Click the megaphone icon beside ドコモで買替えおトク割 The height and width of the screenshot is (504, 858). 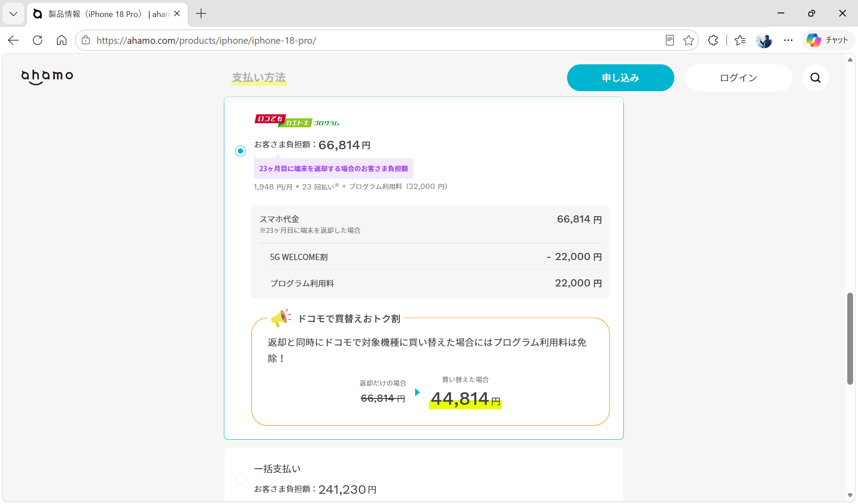tap(281, 318)
